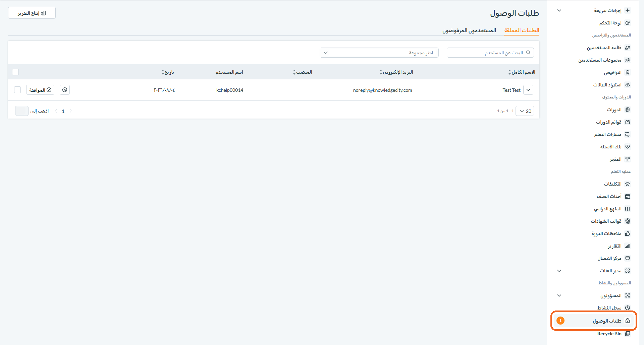Open the page size dropdown showing 20
Screen dimensions: 644x345
(525, 111)
